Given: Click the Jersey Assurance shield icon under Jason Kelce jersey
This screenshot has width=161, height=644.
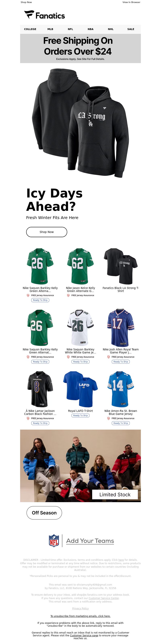Looking at the screenshot, I should 68,295.
